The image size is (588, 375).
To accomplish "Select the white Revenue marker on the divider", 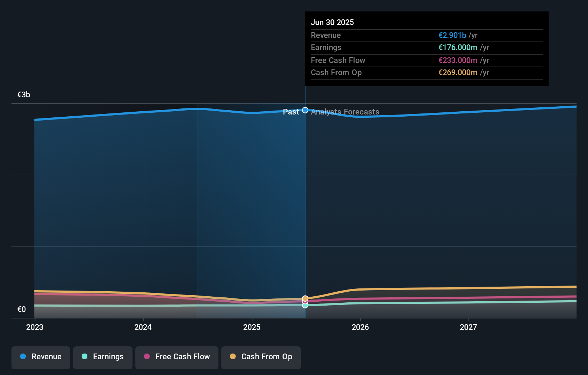I will tap(305, 110).
